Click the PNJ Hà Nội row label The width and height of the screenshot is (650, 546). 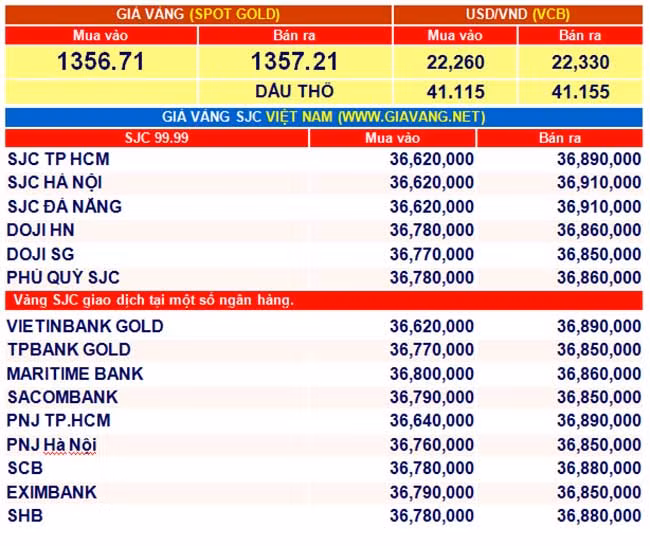51,445
